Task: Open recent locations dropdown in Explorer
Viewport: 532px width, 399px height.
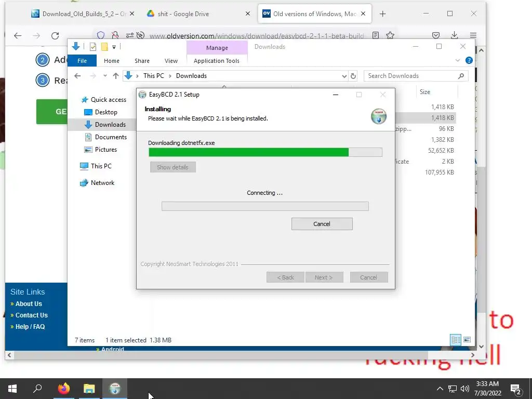Action: [x=105, y=76]
